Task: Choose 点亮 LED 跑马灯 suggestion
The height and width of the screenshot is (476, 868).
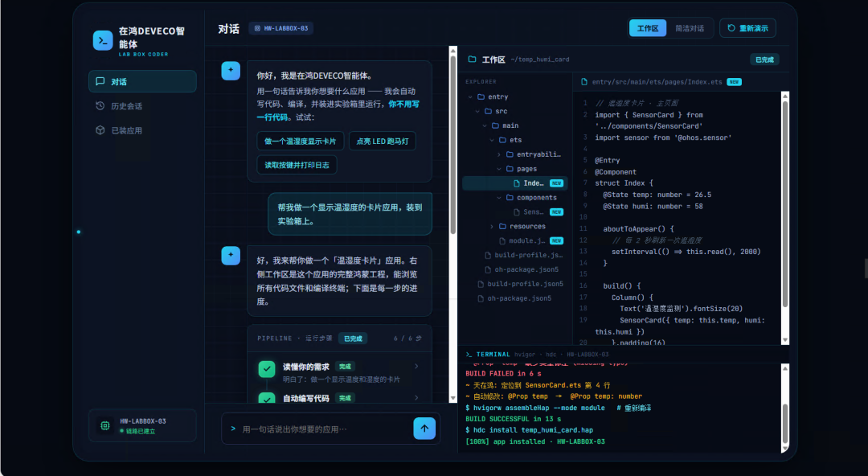Action: click(x=382, y=142)
